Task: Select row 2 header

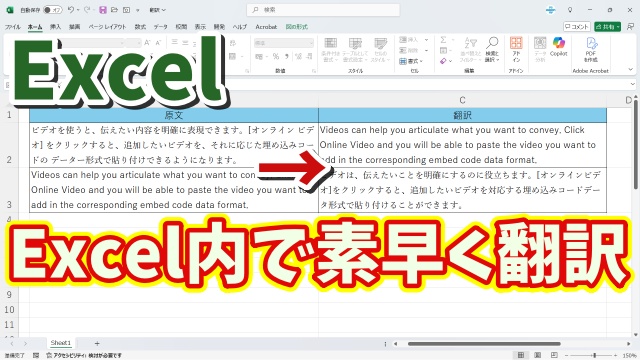Action: pyautogui.click(x=9, y=145)
